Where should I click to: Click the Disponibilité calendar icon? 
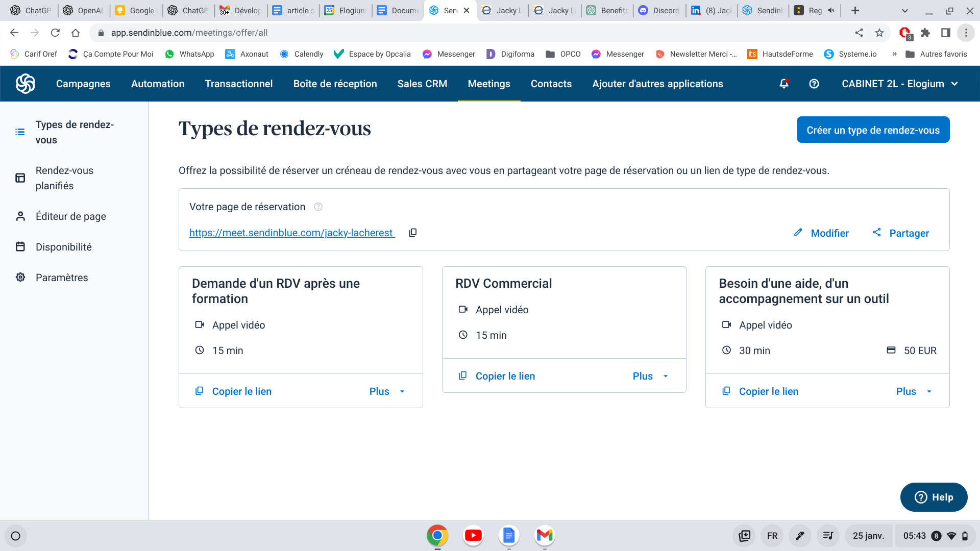[x=20, y=247]
